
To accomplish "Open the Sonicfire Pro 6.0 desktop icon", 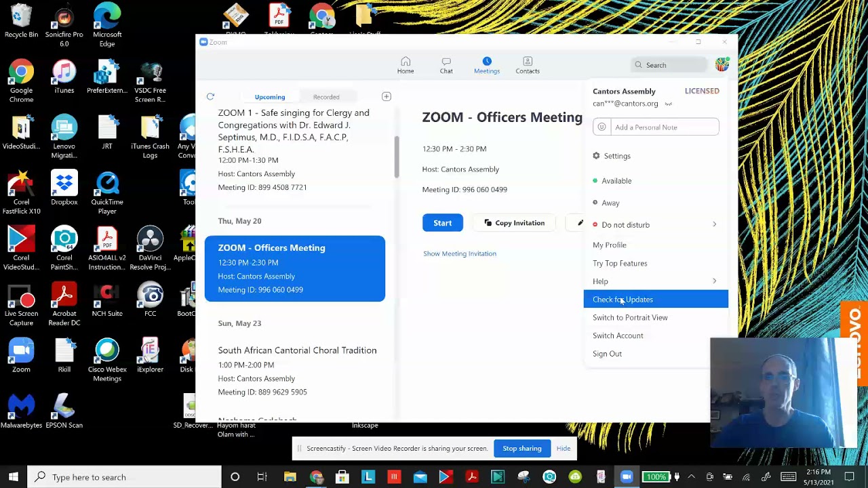I will [64, 26].
